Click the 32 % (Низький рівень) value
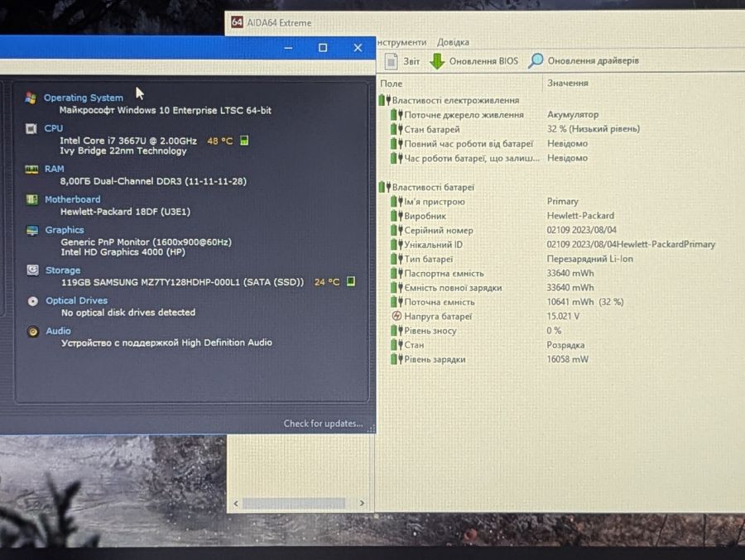The height and width of the screenshot is (560, 745). coord(594,129)
